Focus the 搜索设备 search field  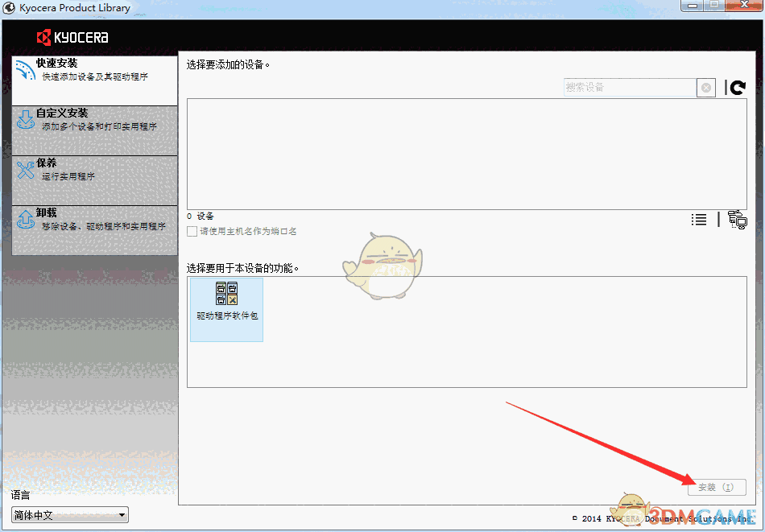pyautogui.click(x=630, y=87)
